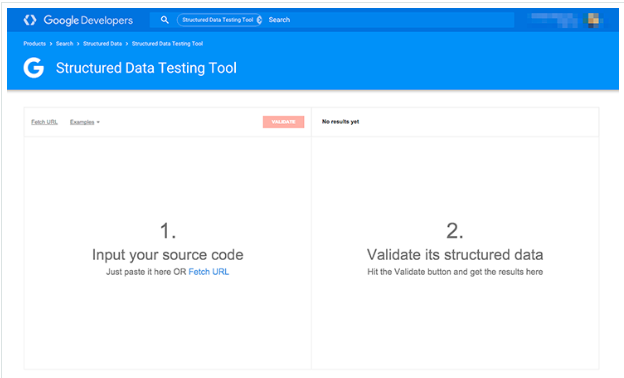The image size is (624, 378).
Task: Click 'Hit the Validate button' hint text
Action: click(455, 272)
